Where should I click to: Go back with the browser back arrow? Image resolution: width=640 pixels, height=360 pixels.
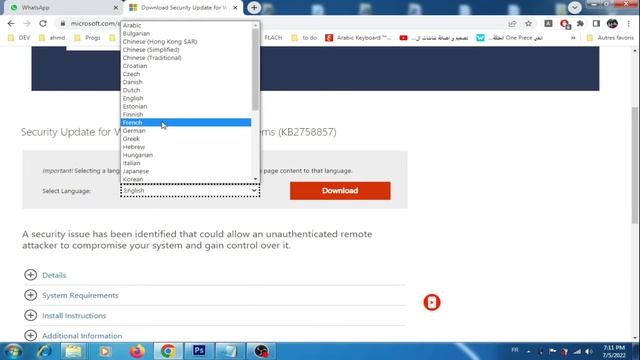[11, 24]
